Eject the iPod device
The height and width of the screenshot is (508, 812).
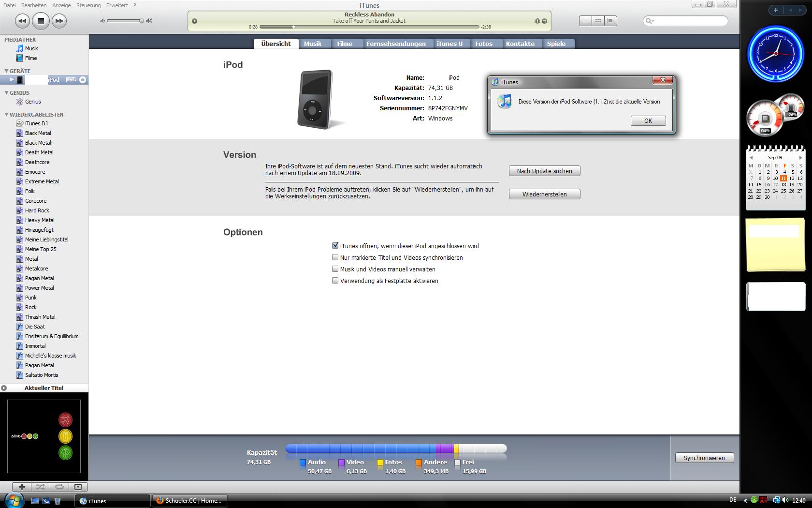[x=83, y=80]
